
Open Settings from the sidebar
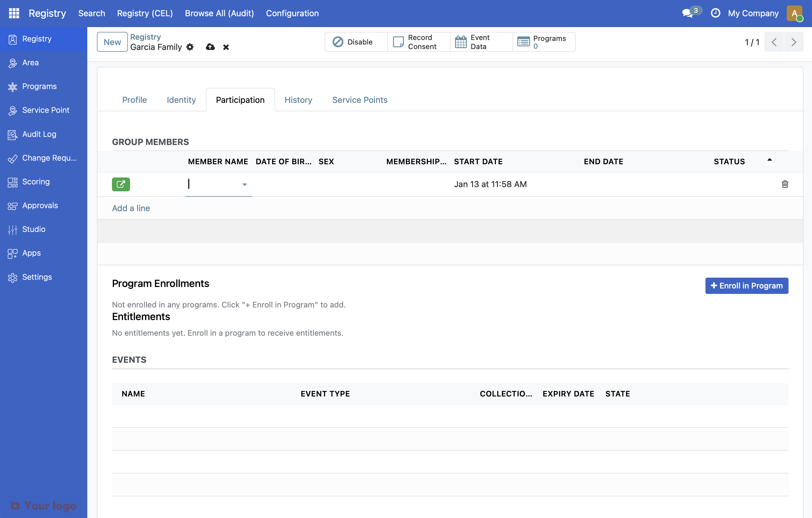point(37,277)
